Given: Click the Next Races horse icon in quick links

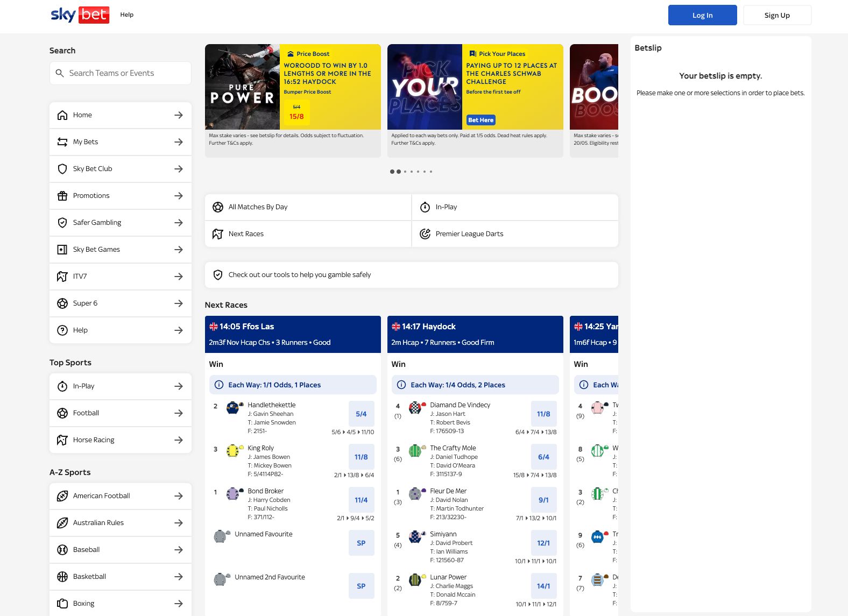Looking at the screenshot, I should 218,234.
